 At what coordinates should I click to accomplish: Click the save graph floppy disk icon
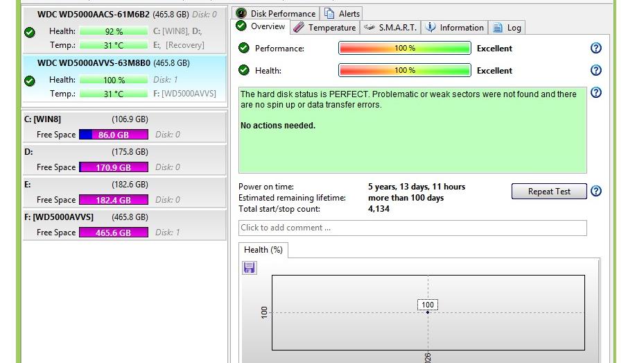[x=249, y=268]
